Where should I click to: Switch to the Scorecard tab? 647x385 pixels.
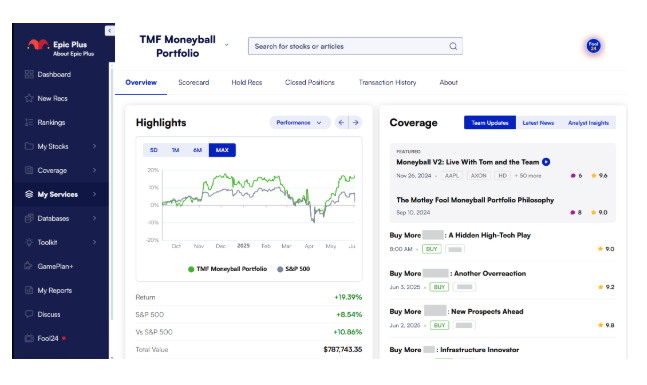(x=194, y=83)
